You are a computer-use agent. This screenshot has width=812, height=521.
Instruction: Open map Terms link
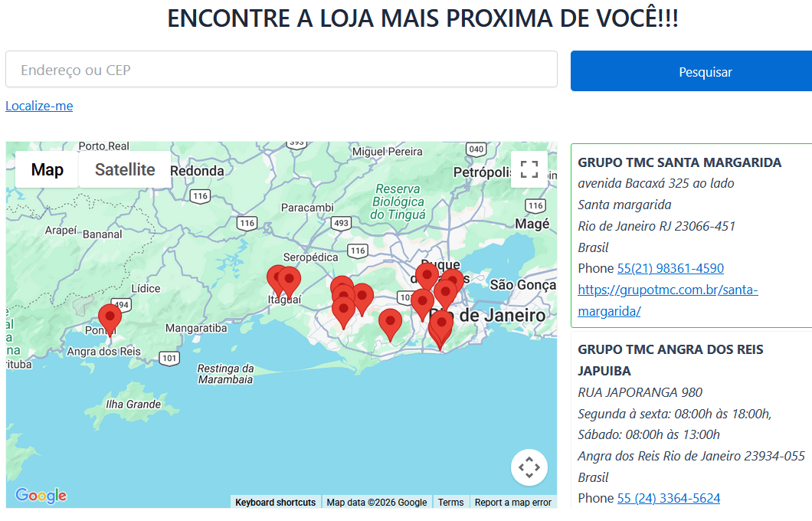[x=450, y=503]
